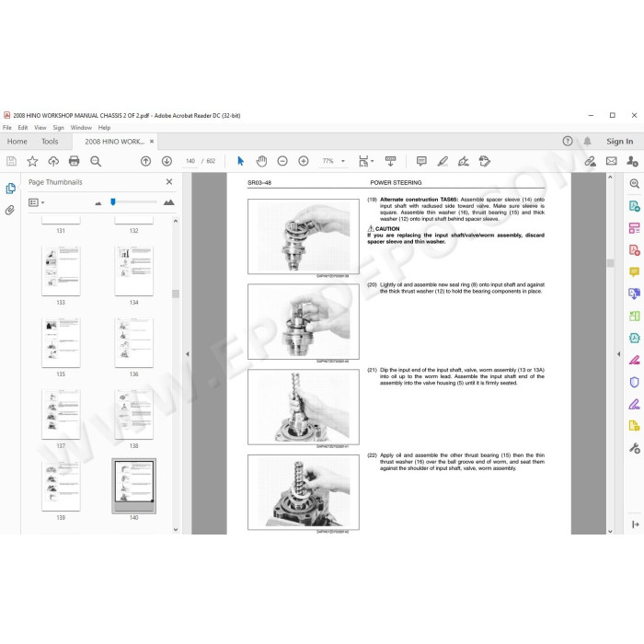Switch to the Tools tab
This screenshot has width=644, height=644.
point(50,142)
